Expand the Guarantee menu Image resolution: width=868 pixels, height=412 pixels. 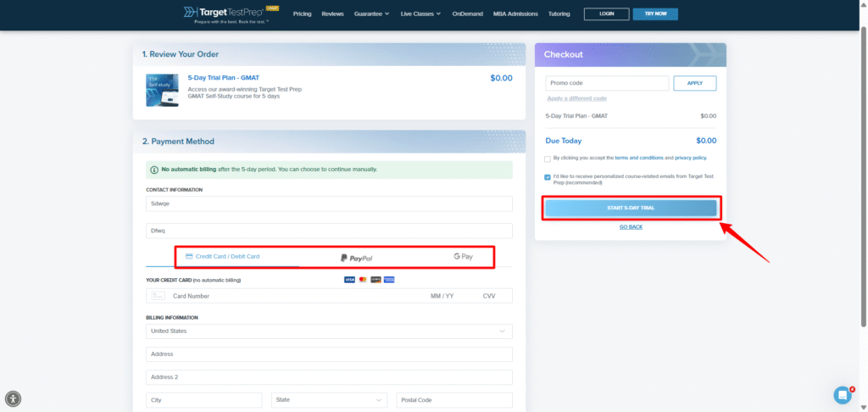(x=372, y=14)
